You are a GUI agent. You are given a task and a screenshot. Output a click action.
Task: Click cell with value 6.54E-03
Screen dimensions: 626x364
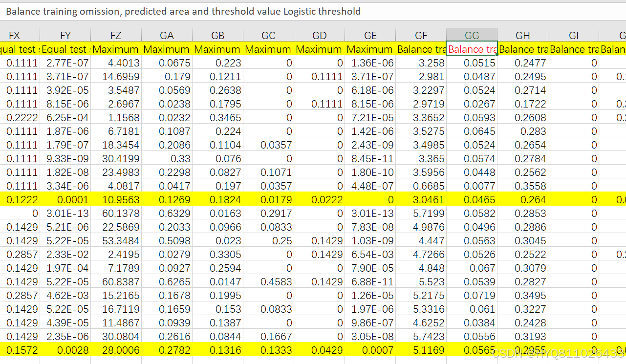click(370, 255)
